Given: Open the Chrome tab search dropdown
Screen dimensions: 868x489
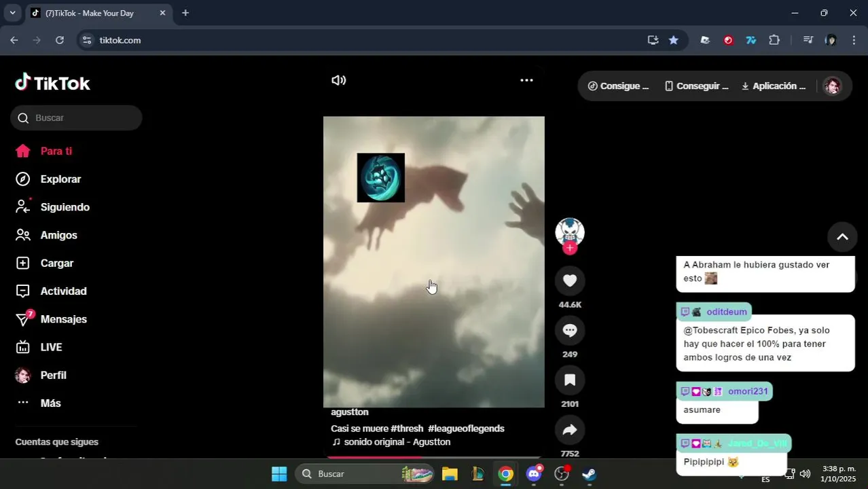Looking at the screenshot, I should pyautogui.click(x=12, y=13).
